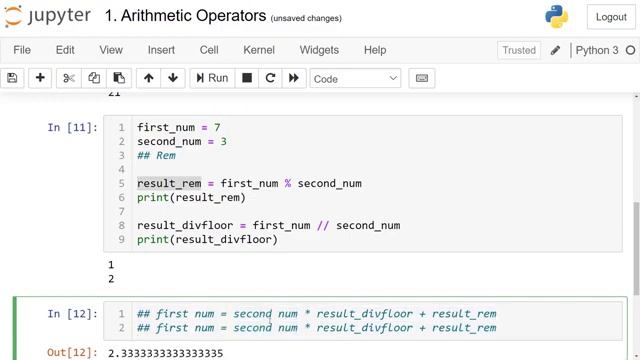Click the In [11] cell prompt
640x360 pixels.
click(x=72, y=128)
